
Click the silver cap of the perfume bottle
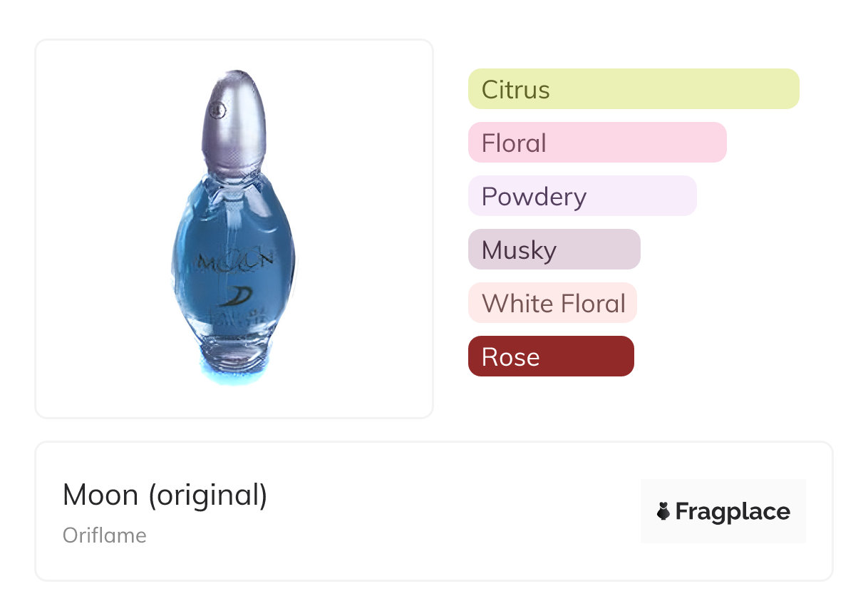237,121
